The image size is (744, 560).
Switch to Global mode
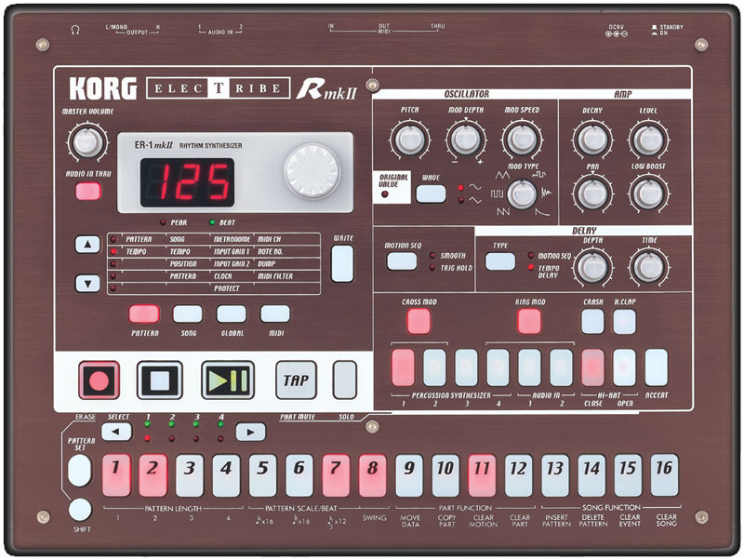coord(232,313)
